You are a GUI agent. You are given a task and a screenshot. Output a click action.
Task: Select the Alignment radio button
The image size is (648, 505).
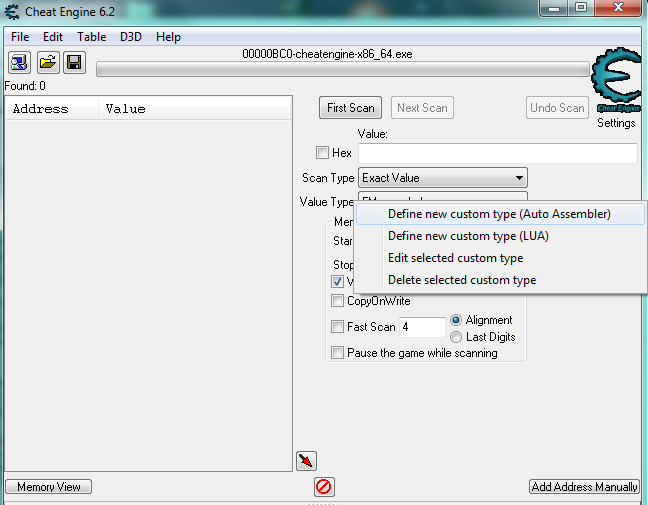pyautogui.click(x=456, y=320)
